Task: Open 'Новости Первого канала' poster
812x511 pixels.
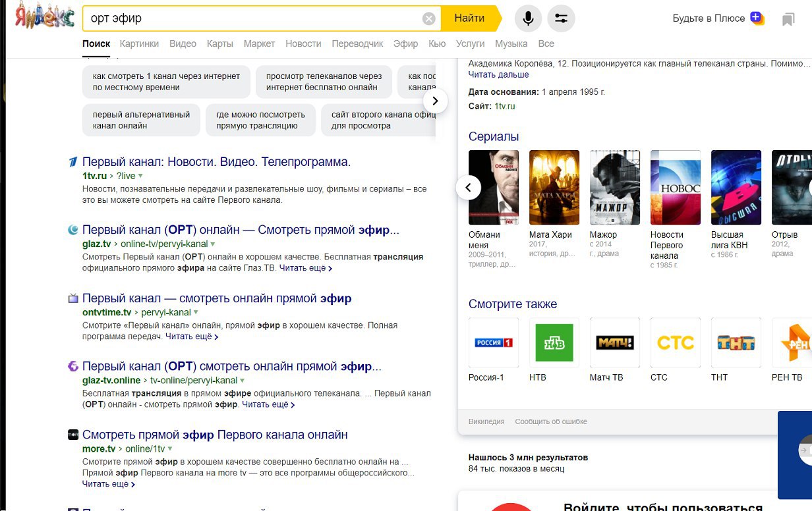Action: coord(676,188)
